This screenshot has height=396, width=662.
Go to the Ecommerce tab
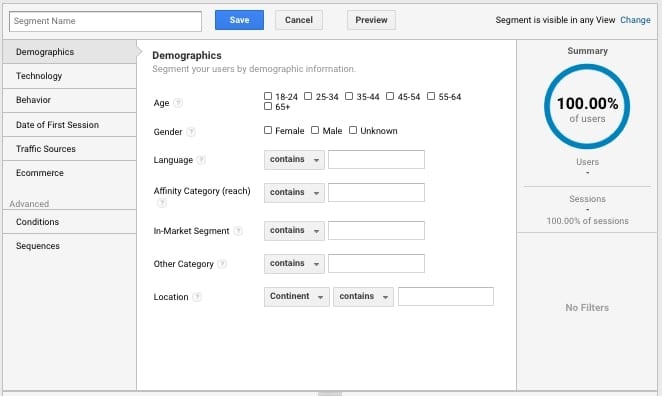pyautogui.click(x=70, y=173)
